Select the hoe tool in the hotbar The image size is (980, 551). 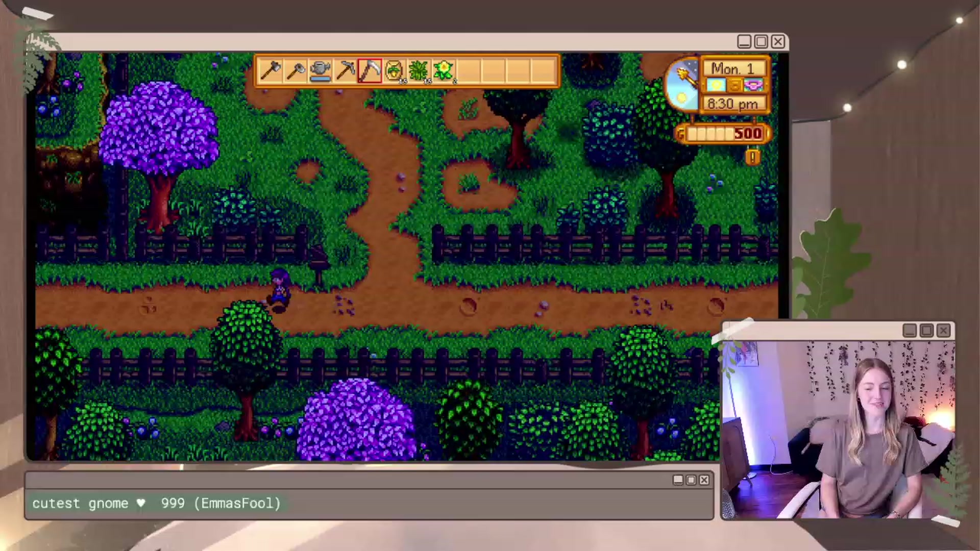(x=296, y=70)
